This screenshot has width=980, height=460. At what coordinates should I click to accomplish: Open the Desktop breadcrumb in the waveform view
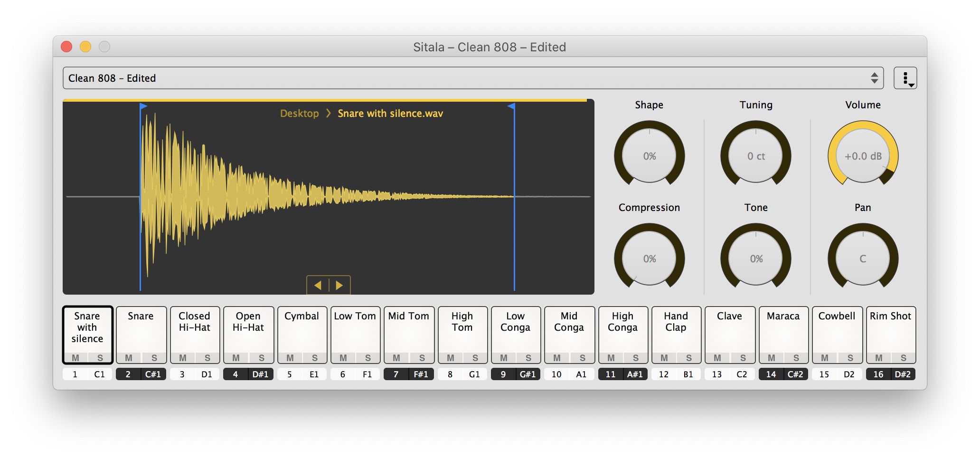point(299,113)
